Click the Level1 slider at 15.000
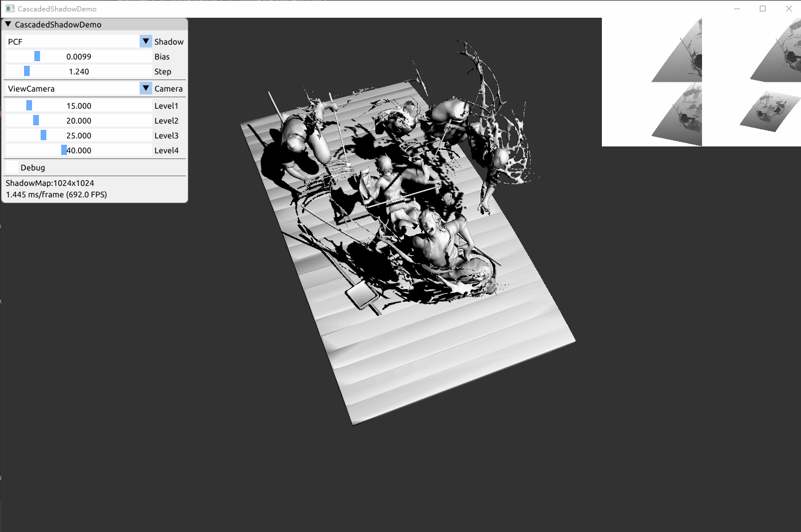The image size is (801, 532). click(x=78, y=105)
